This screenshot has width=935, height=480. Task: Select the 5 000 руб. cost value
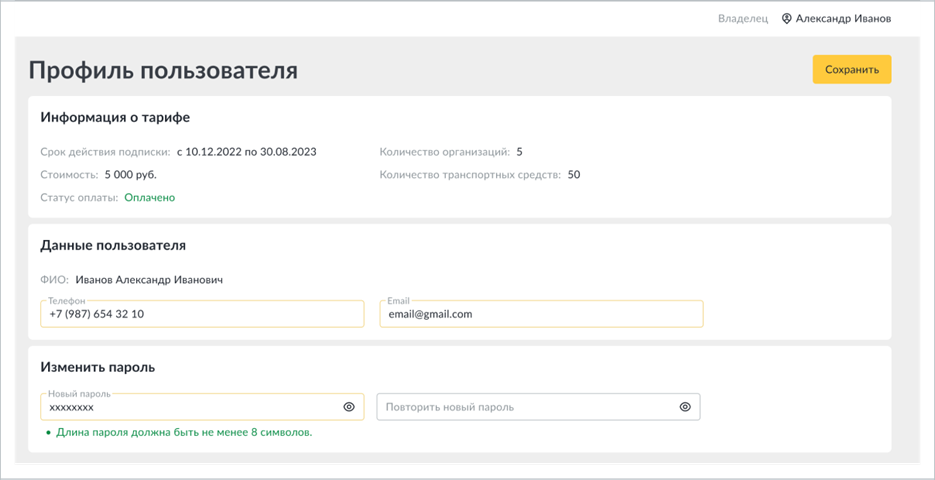tap(131, 175)
